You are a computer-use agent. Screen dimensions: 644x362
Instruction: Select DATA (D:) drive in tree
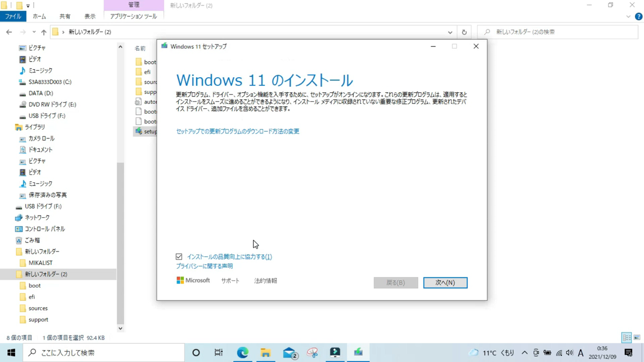pos(40,93)
